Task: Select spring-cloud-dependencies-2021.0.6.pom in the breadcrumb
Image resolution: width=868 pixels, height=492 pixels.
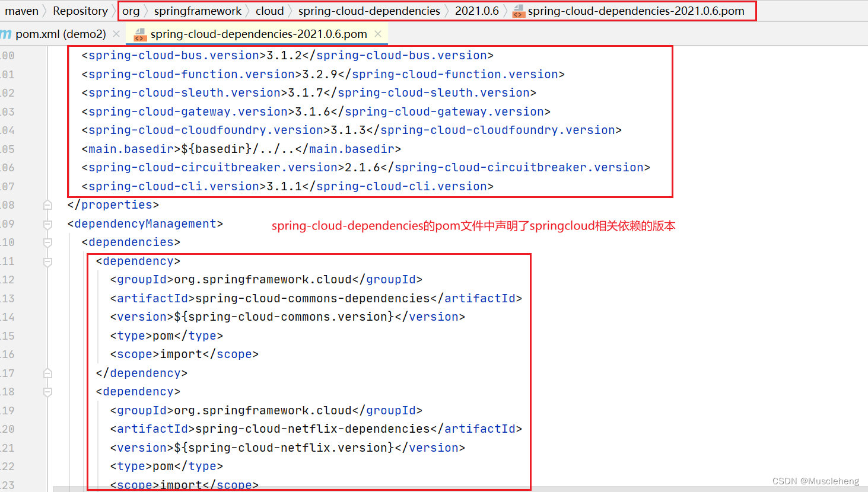Action: 636,11
